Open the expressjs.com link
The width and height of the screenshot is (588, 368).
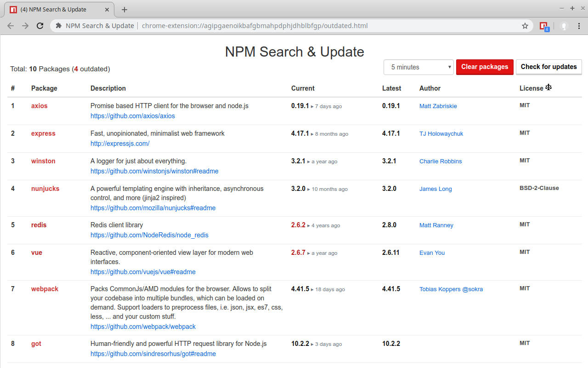pyautogui.click(x=120, y=144)
